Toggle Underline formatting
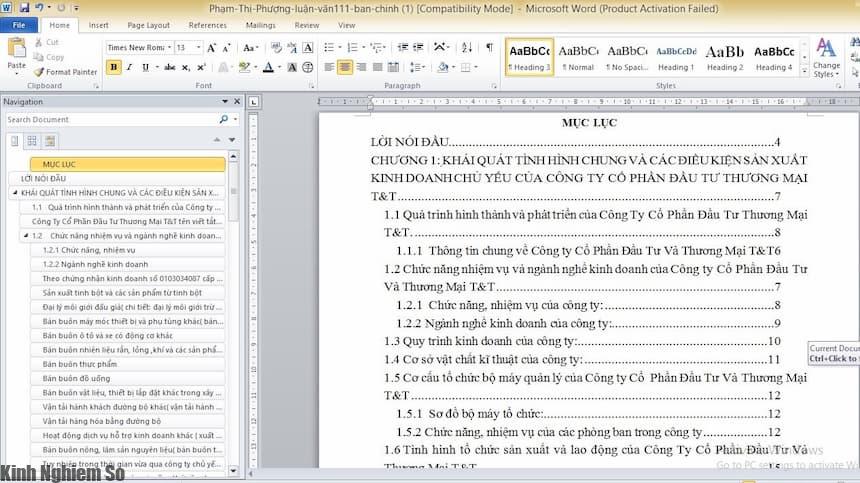860x483 pixels. 145,67
